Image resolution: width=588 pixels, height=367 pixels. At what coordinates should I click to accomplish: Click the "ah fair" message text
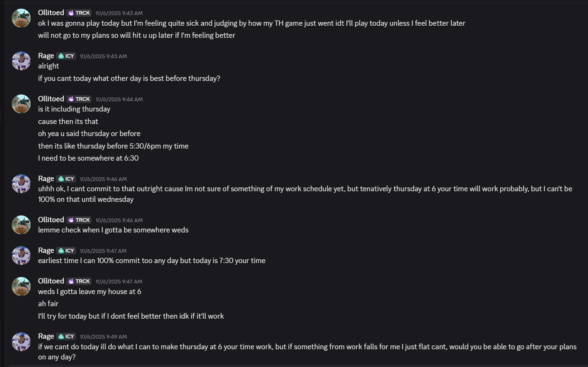[48, 304]
